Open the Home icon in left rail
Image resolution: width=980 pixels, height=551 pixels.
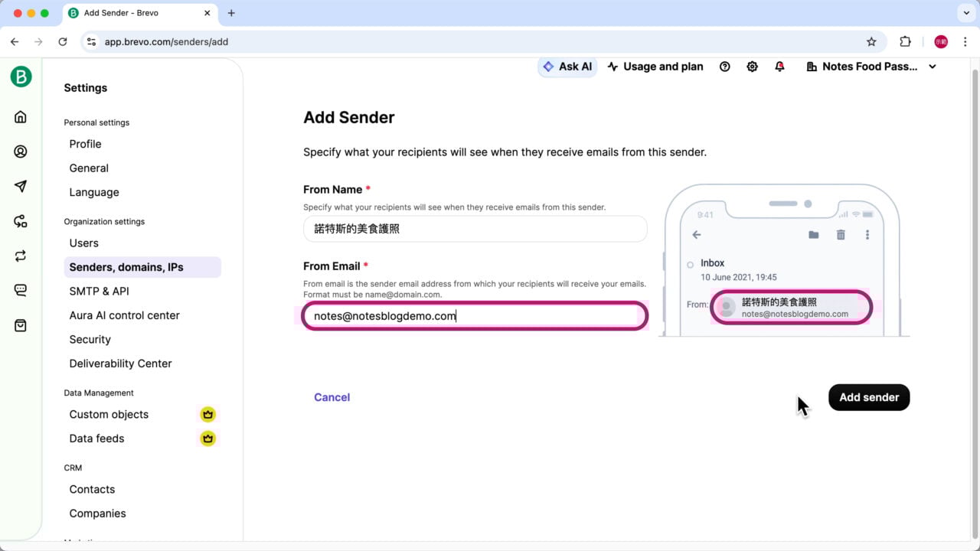[21, 117]
